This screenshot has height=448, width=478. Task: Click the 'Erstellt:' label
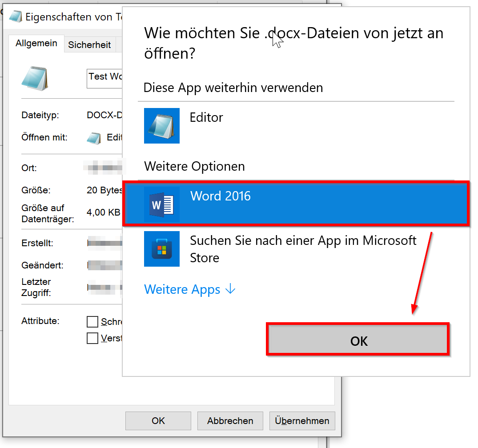coord(37,243)
